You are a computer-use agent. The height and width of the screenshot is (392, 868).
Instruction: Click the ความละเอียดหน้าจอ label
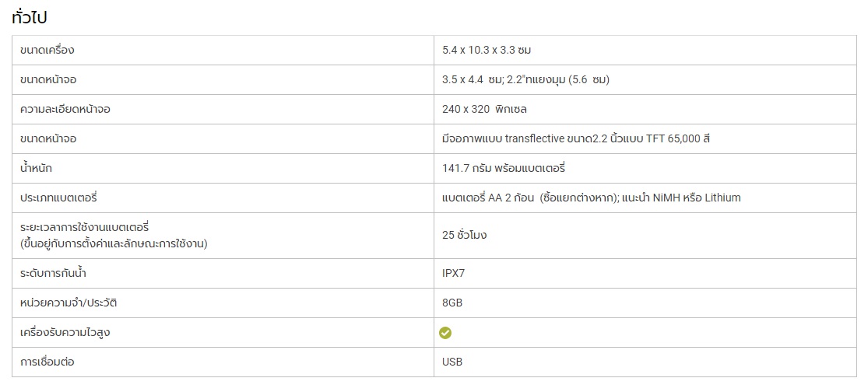(65, 109)
